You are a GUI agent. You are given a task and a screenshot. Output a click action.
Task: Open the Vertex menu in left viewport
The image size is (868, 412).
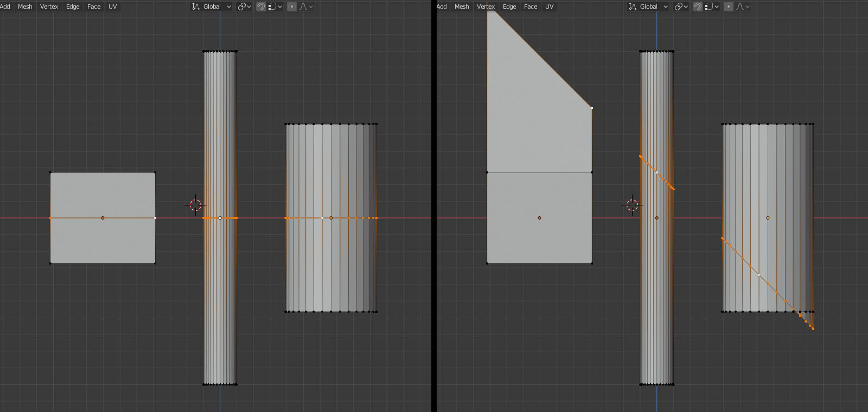pos(49,7)
